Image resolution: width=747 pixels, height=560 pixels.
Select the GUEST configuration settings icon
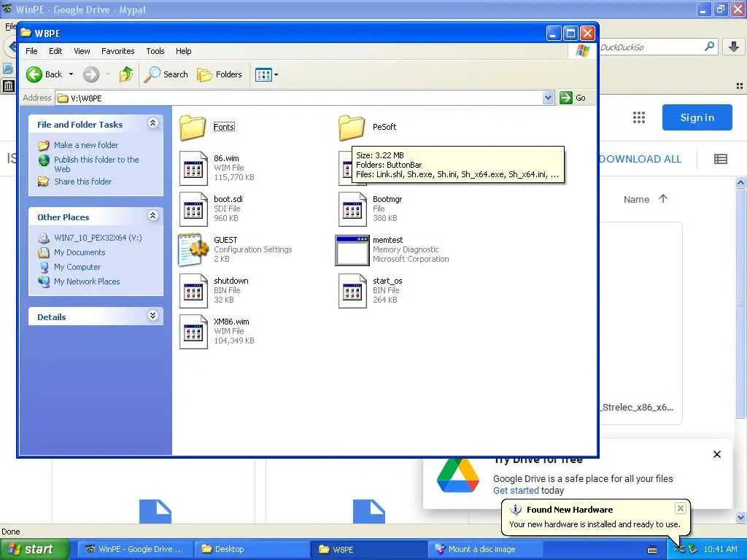[x=193, y=249]
